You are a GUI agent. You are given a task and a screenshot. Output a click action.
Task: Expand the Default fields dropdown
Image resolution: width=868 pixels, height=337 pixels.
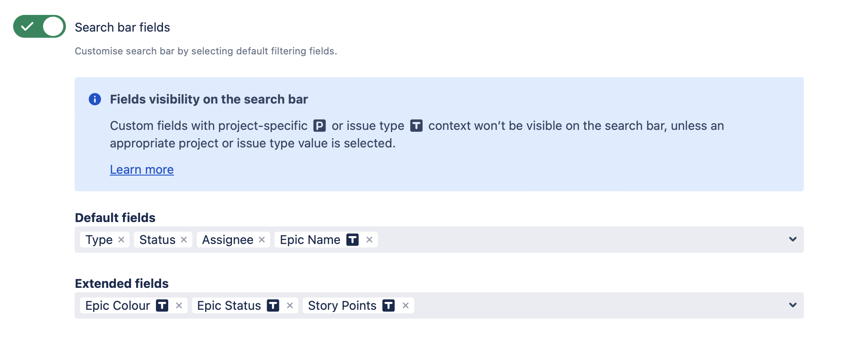[792, 240]
